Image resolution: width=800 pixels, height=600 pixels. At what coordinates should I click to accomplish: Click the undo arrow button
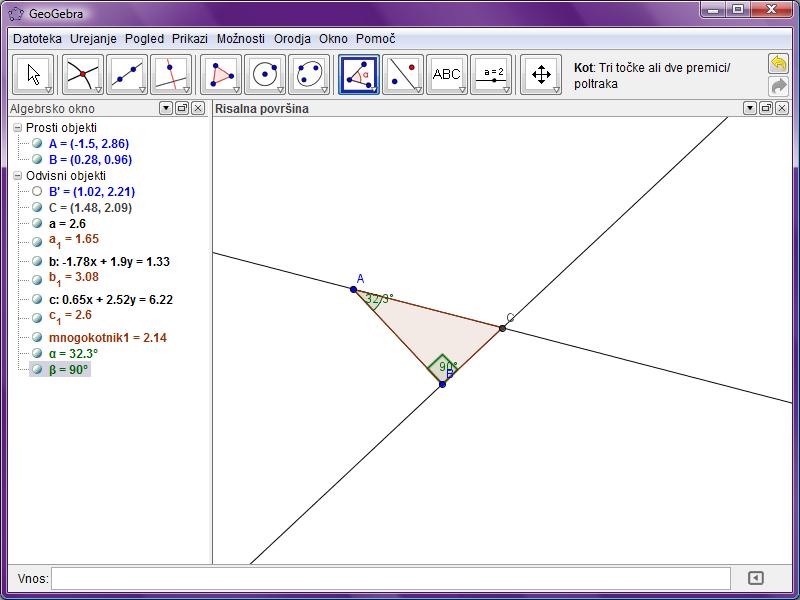pyautogui.click(x=778, y=64)
